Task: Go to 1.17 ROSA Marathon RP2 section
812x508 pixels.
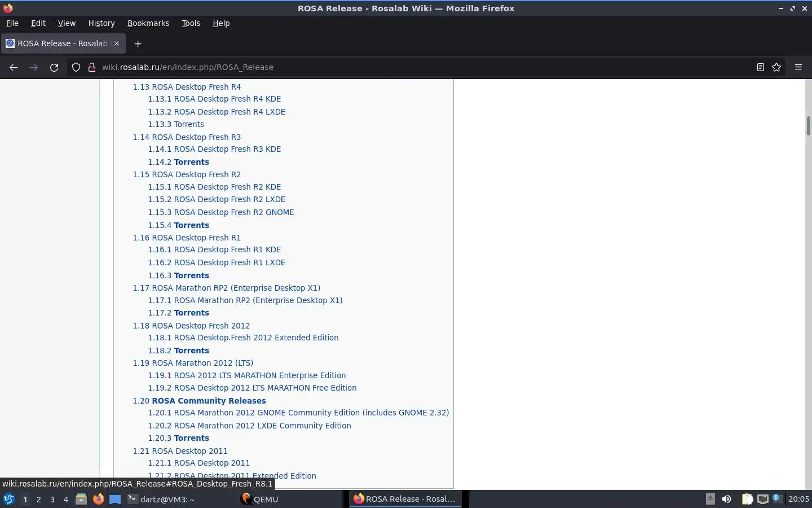Action: (x=226, y=288)
